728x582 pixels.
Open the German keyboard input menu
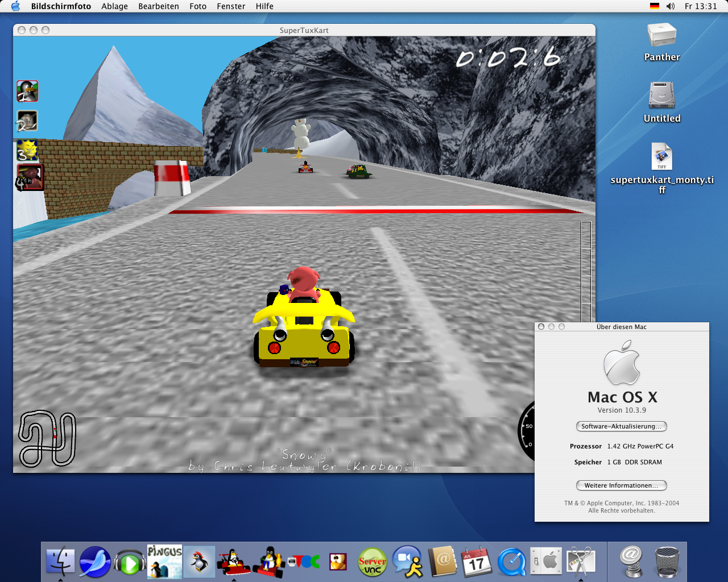coord(655,6)
